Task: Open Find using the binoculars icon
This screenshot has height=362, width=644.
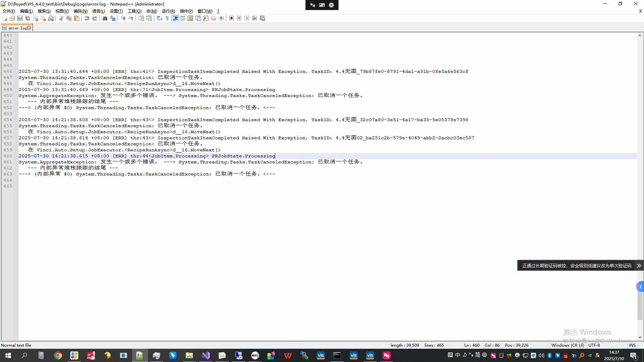Action: (105, 18)
